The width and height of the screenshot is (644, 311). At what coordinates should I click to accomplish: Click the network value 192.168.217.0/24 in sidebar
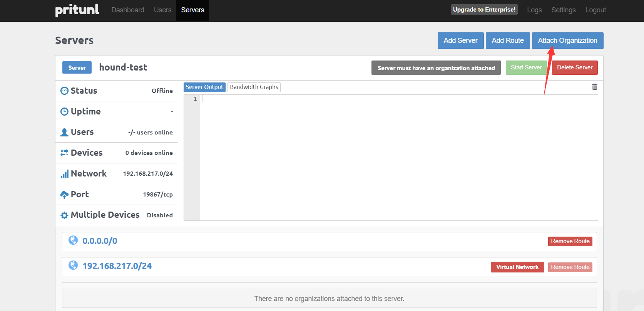(x=148, y=174)
